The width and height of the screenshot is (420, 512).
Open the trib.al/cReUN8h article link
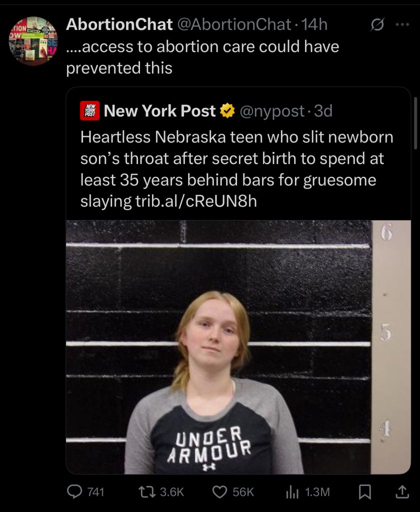pos(196,201)
